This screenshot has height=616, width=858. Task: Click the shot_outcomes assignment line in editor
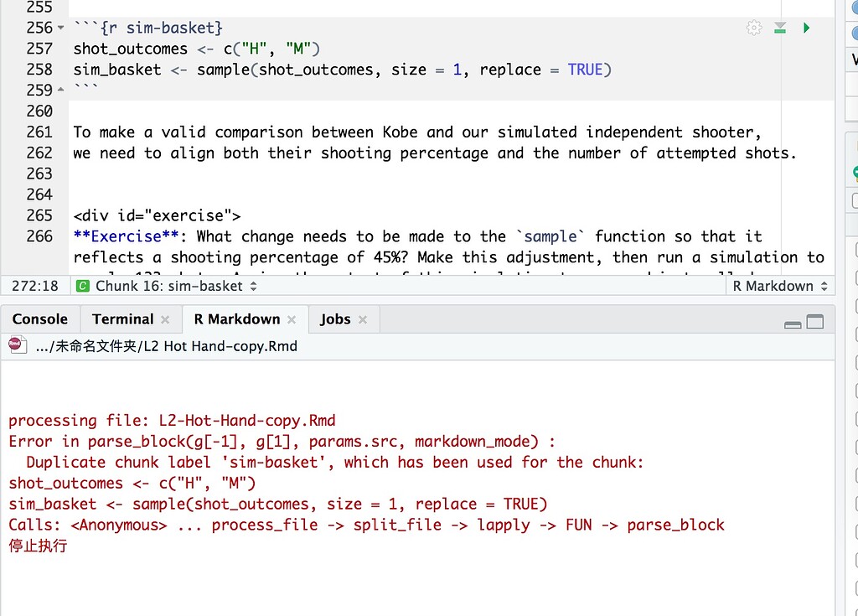pos(196,49)
